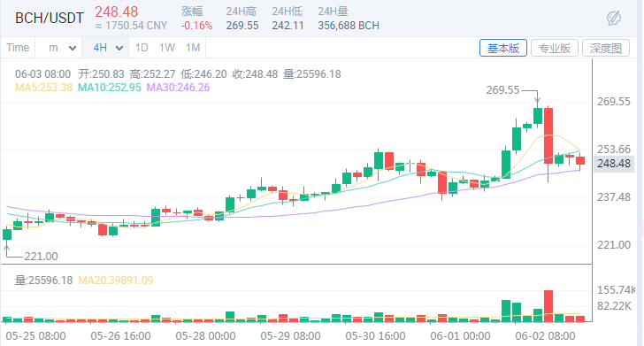644x346 pixels.
Task: Switch to the 1W interval
Action: (x=166, y=48)
